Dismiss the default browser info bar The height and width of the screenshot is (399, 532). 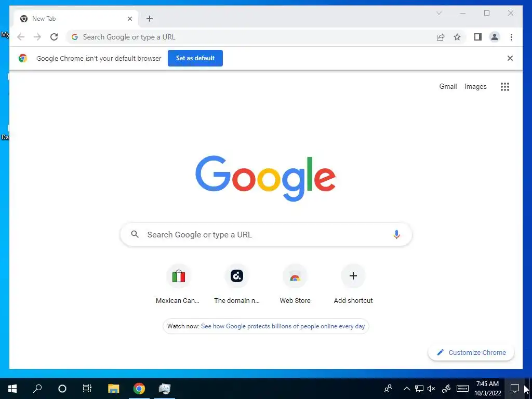[510, 58]
